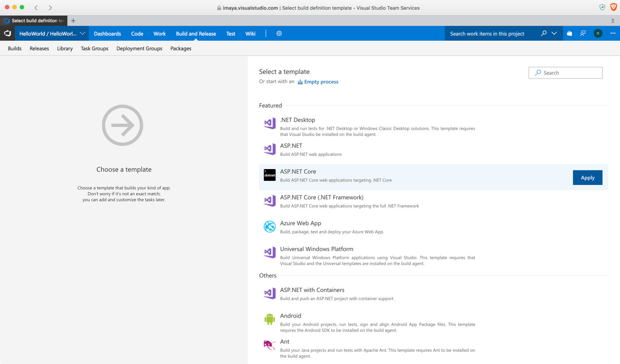
Task: Open the browser tab list menu icon
Action: 613,21
